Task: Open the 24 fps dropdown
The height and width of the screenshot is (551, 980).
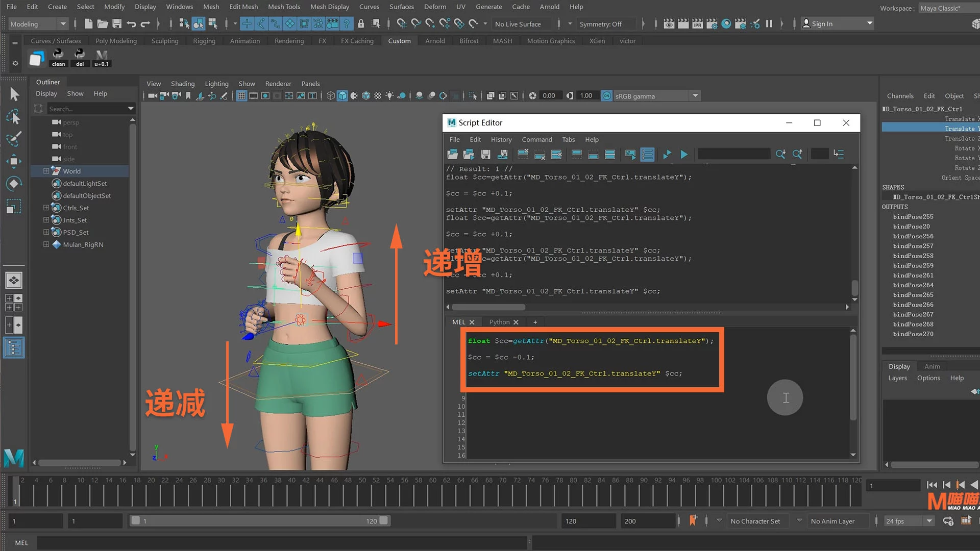Action: click(x=909, y=521)
